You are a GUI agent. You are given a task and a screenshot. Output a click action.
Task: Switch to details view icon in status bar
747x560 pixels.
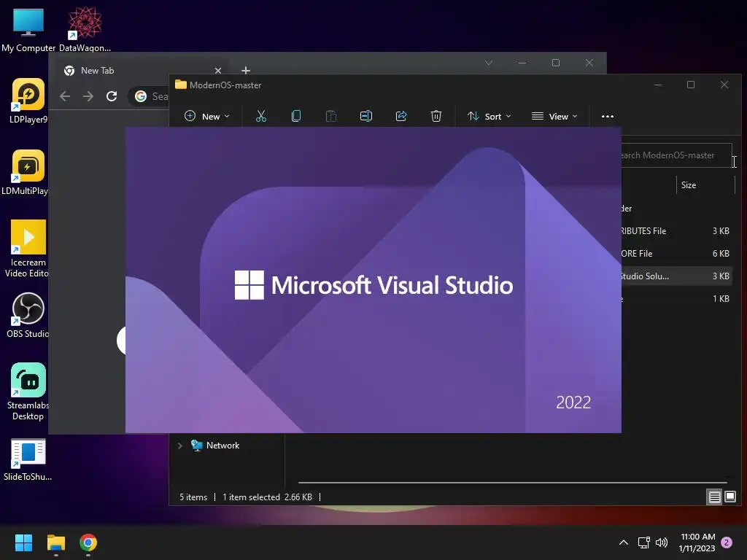coord(715,497)
